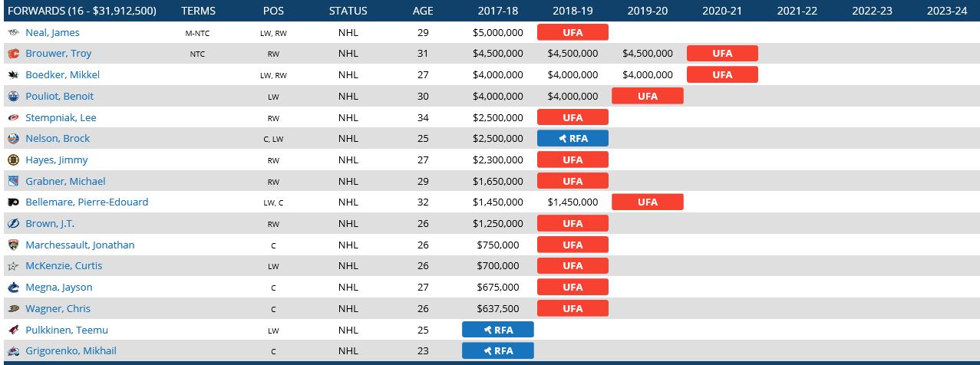
Task: Click the POS column header
Action: (x=273, y=11)
